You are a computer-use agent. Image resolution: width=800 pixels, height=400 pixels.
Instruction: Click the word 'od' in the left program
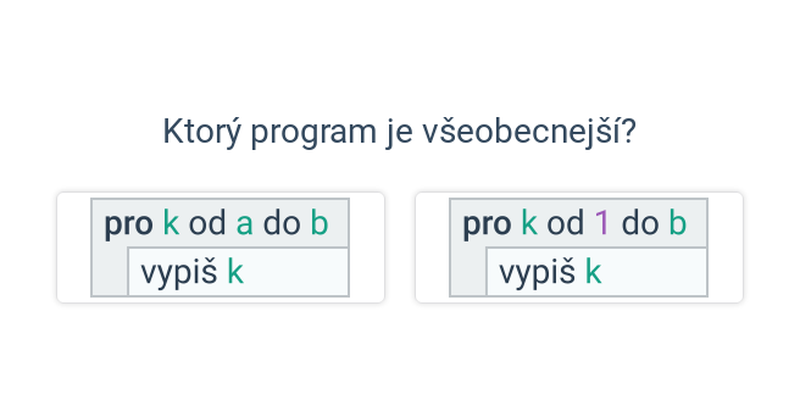[x=207, y=223]
